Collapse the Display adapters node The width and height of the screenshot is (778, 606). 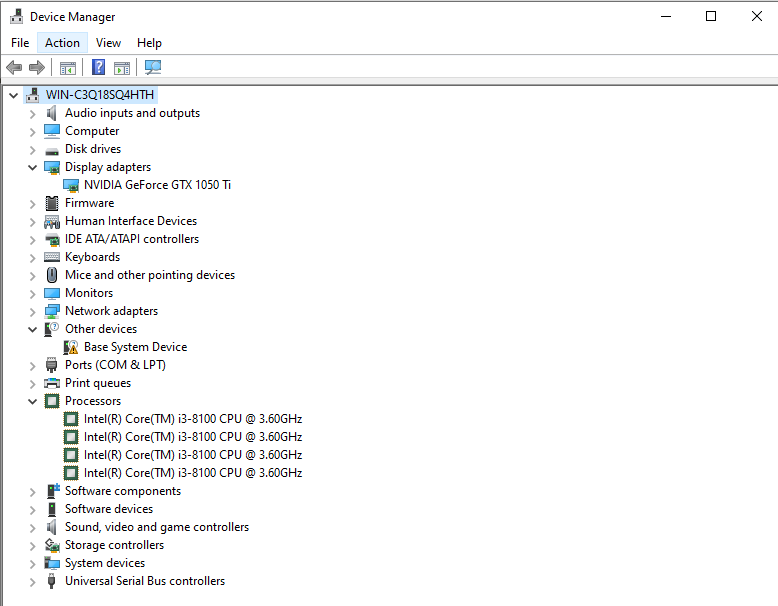point(32,168)
